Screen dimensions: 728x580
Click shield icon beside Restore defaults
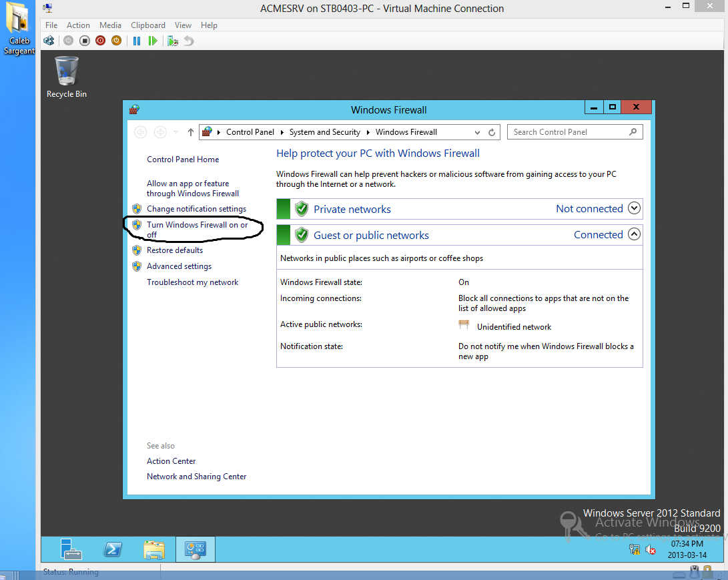(137, 250)
